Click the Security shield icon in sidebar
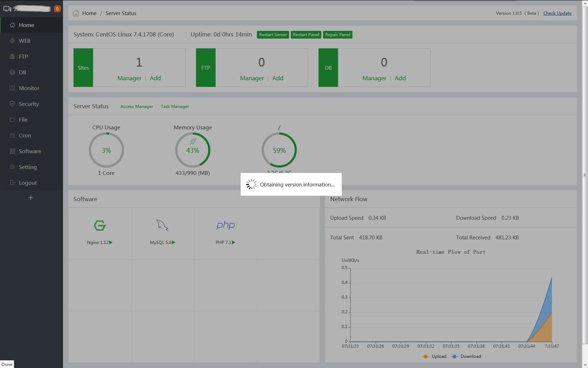 tap(12, 104)
